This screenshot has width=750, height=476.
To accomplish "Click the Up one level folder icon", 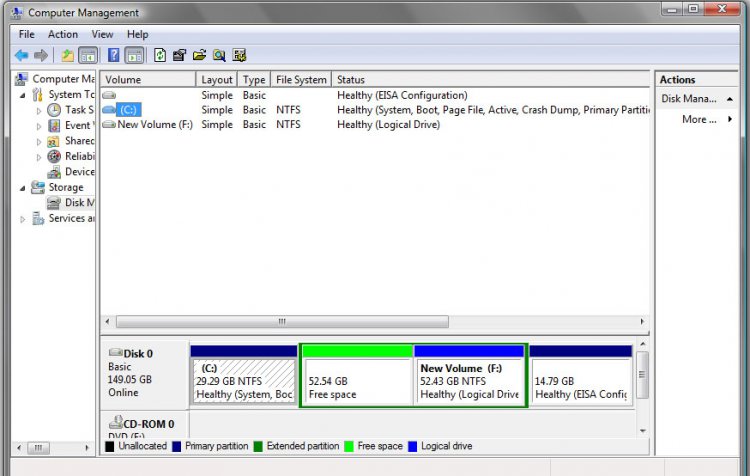I will (x=67, y=55).
